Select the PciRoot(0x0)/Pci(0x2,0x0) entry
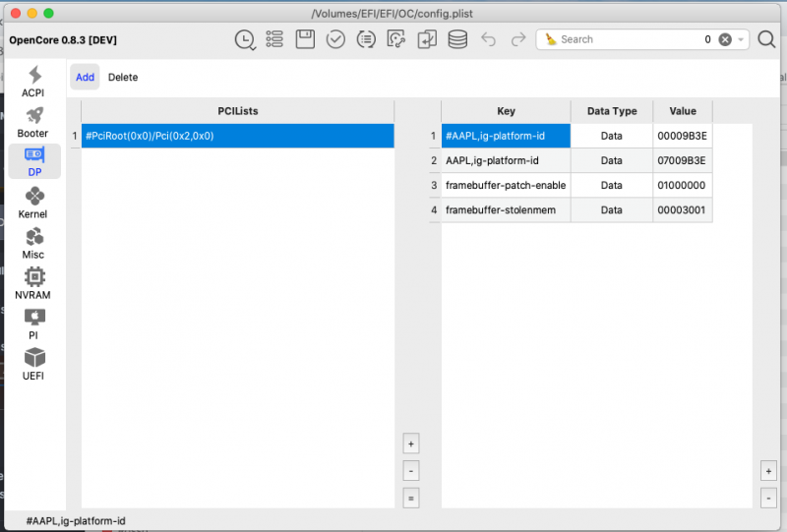Image resolution: width=787 pixels, height=532 pixels. click(x=236, y=136)
